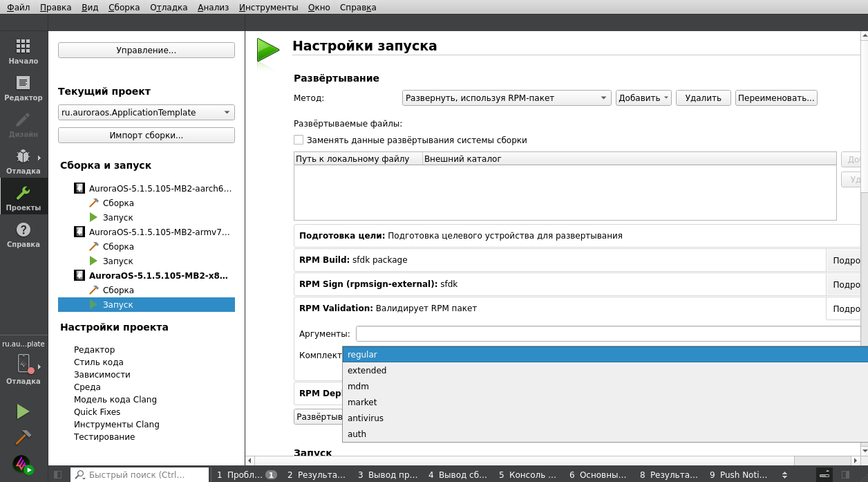Image resolution: width=868 pixels, height=482 pixels.
Task: Open the Welcome (Начало) mode
Action: (x=23, y=50)
